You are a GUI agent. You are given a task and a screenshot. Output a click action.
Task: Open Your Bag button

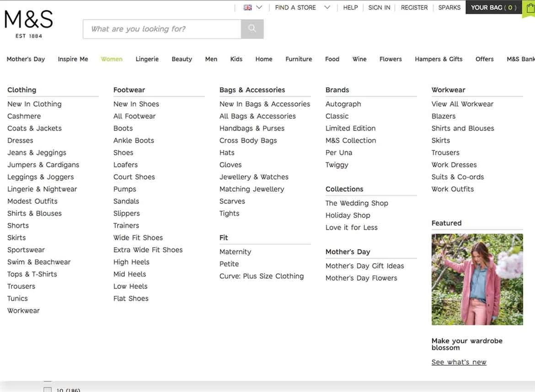click(x=494, y=7)
